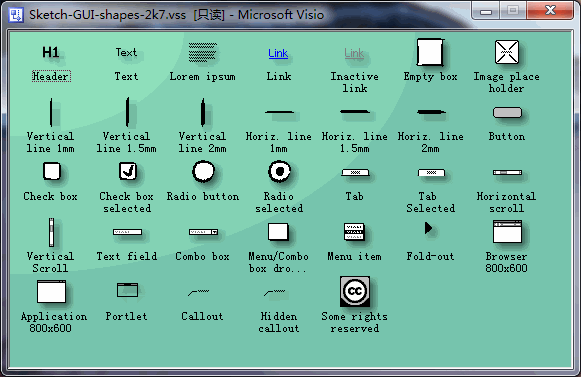
Task: Click the "Fold-out" label text
Action: click(x=430, y=256)
